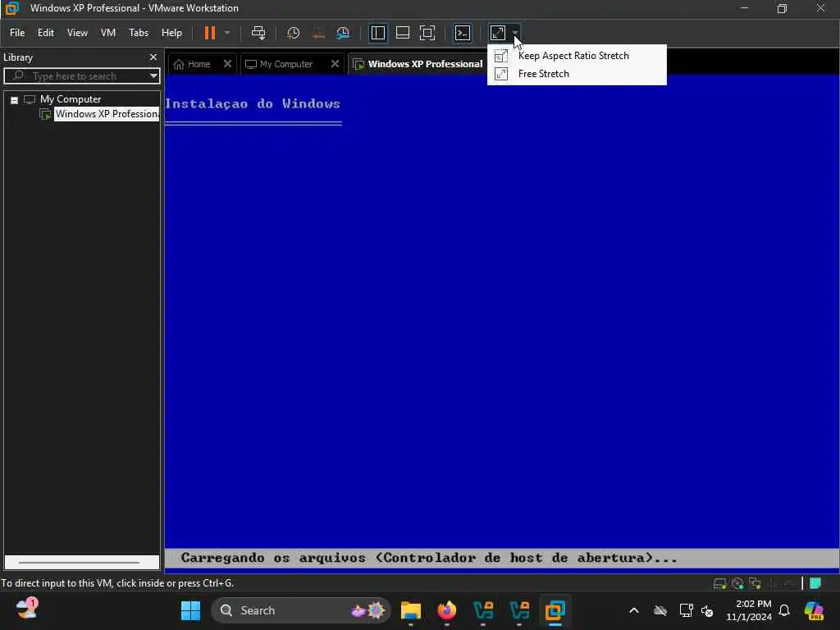Click the display network tray icon
Screen dimensions: 840x630
(x=687, y=610)
